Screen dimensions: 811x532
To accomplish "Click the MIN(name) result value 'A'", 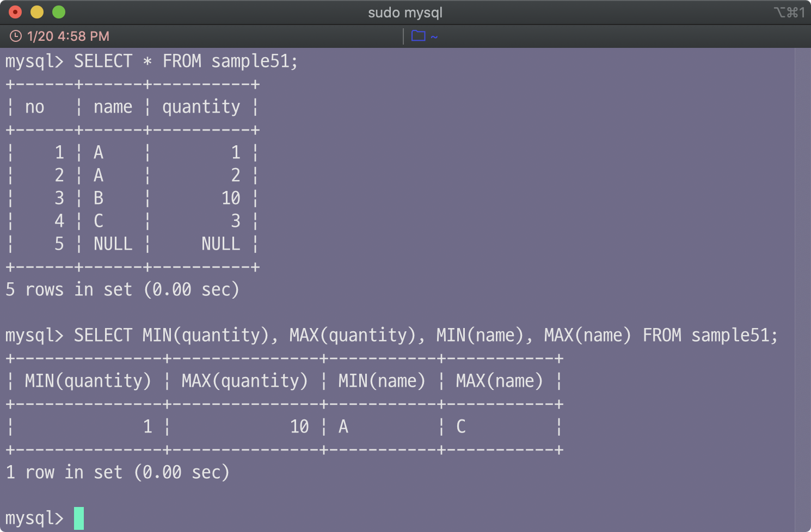I will pyautogui.click(x=343, y=426).
